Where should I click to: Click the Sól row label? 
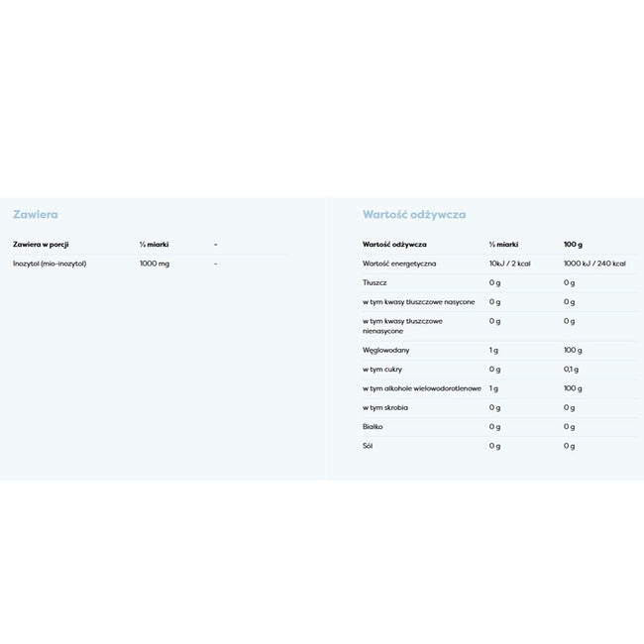click(368, 446)
